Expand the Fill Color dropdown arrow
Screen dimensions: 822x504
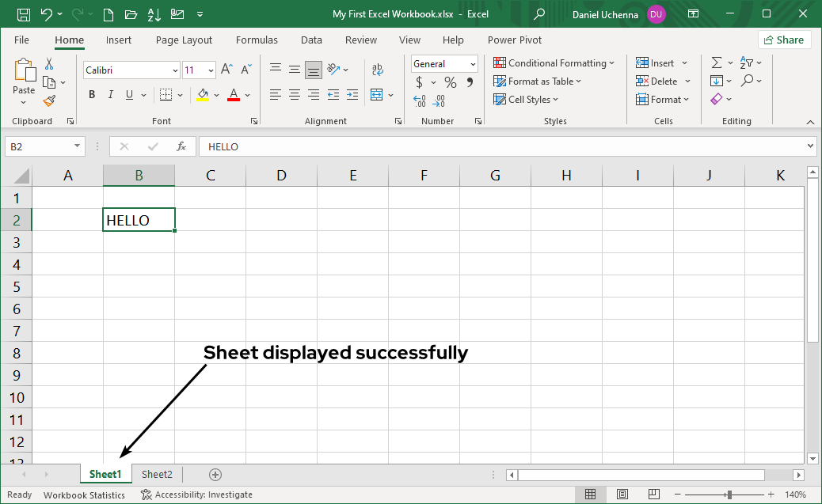coord(215,94)
